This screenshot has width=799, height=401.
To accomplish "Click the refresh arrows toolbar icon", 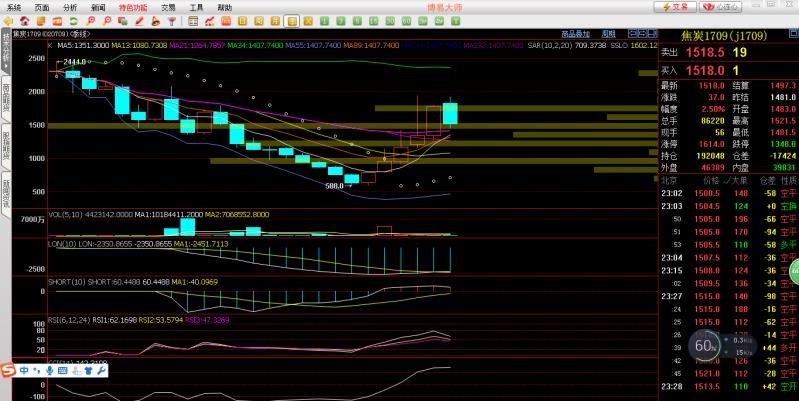I will (x=73, y=21).
